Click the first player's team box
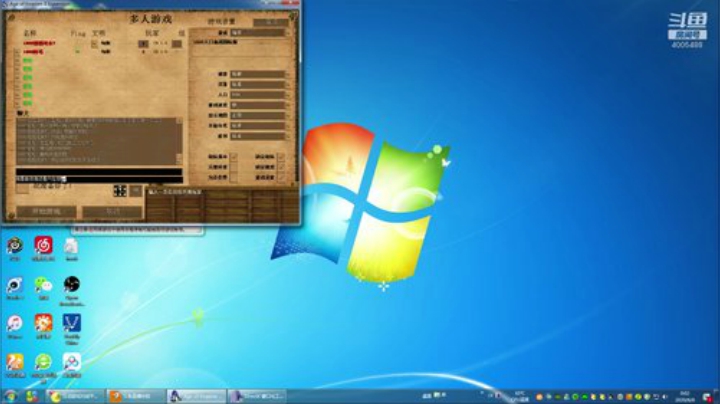This screenshot has width=720, height=404. click(177, 44)
